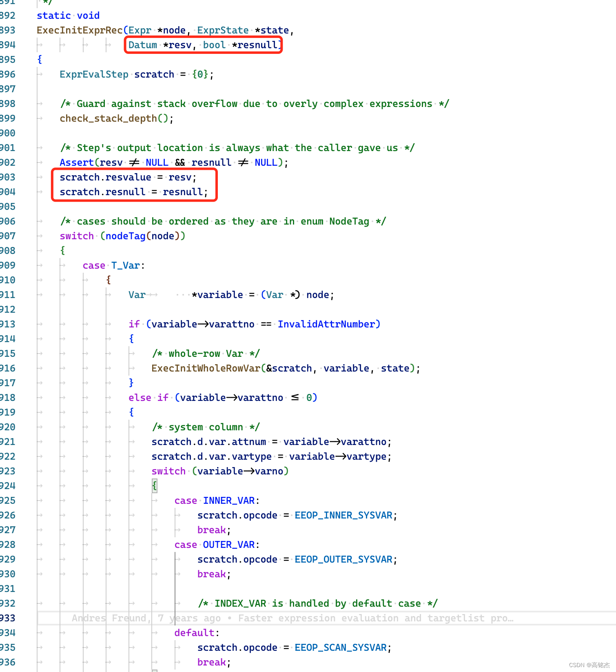Click 'case OUTER_VAR:' label
Image resolution: width=616 pixels, height=672 pixels.
point(217,545)
